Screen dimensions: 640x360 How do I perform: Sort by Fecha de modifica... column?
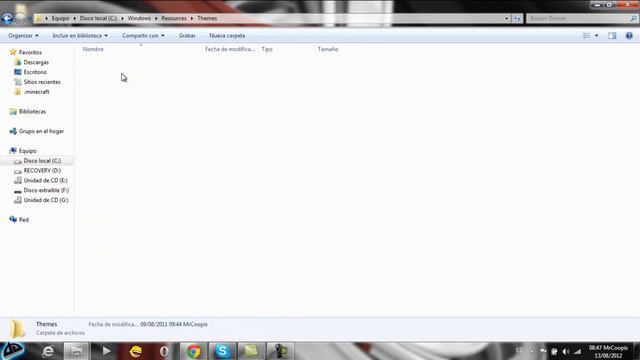[x=230, y=49]
